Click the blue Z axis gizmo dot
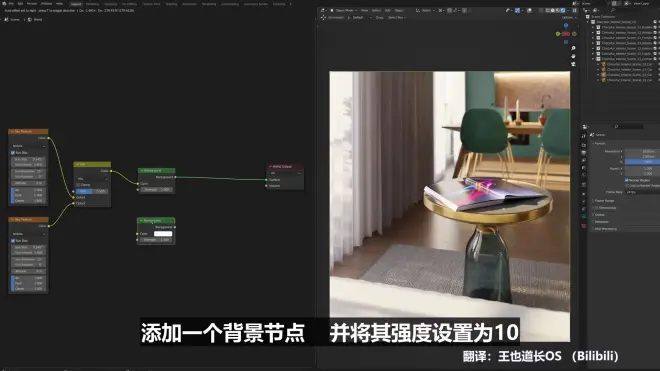The width and height of the screenshot is (660, 371). coord(566,26)
